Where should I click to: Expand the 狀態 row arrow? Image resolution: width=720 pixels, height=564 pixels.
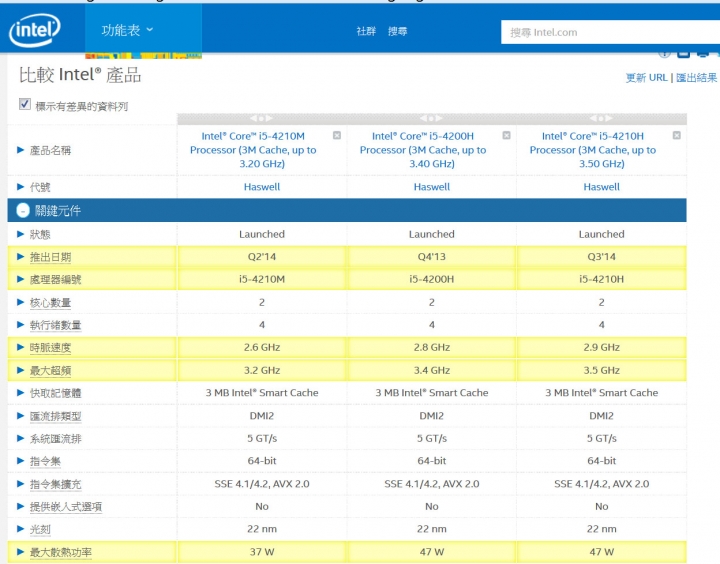coord(20,234)
